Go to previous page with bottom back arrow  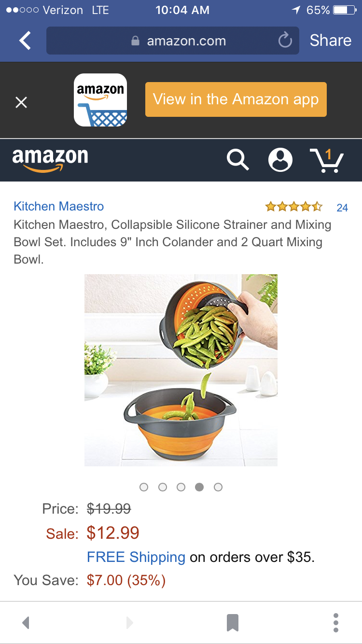(26, 623)
